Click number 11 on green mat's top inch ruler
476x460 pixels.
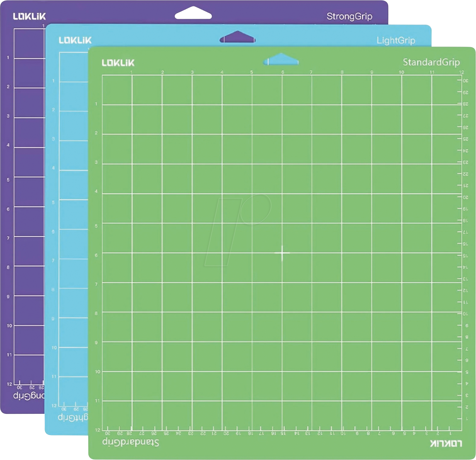click(432, 72)
